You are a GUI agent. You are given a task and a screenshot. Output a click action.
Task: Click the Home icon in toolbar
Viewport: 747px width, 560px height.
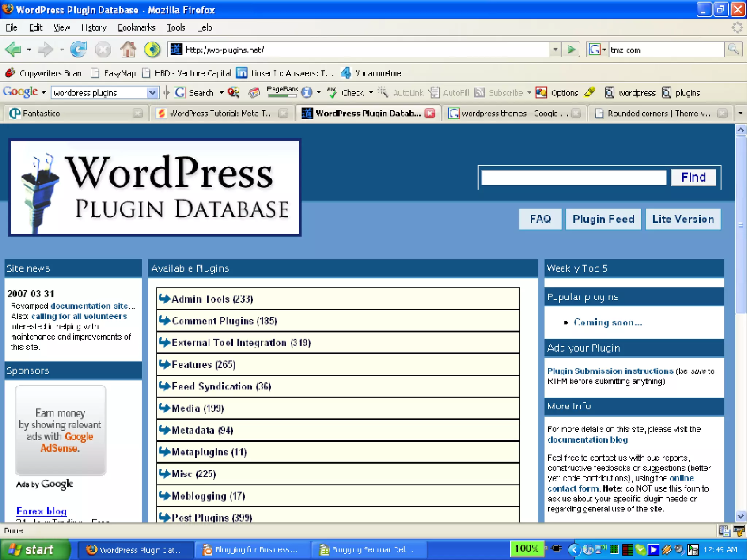pos(128,50)
